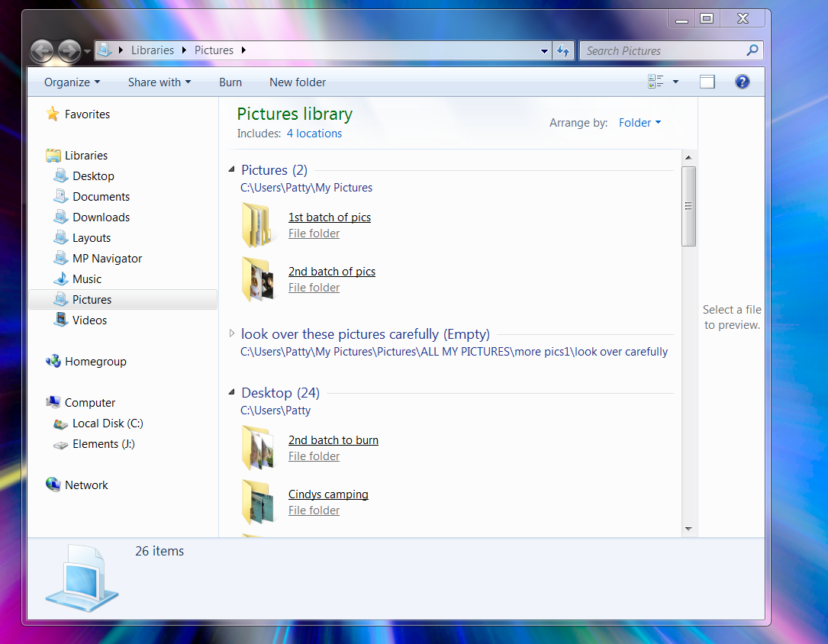Click the Computer monitor icon
The height and width of the screenshot is (644, 828).
(x=53, y=402)
